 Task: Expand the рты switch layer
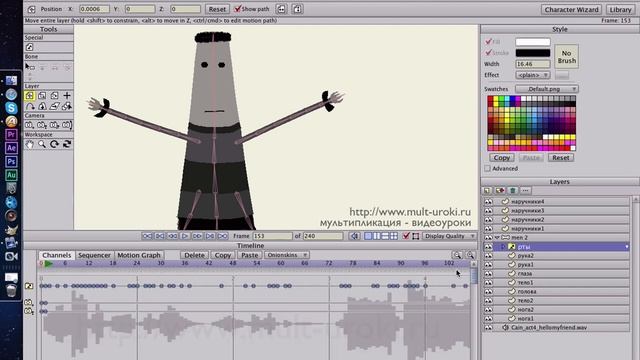point(503,247)
